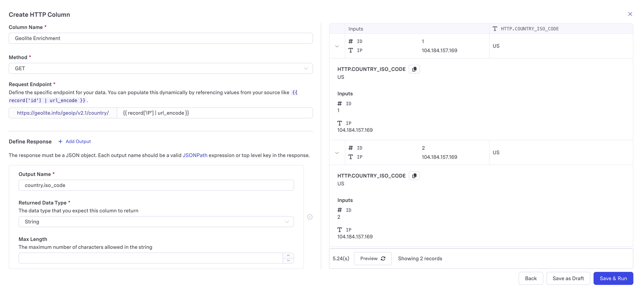Click Save as Draft button
644x290 pixels.
[568, 278]
